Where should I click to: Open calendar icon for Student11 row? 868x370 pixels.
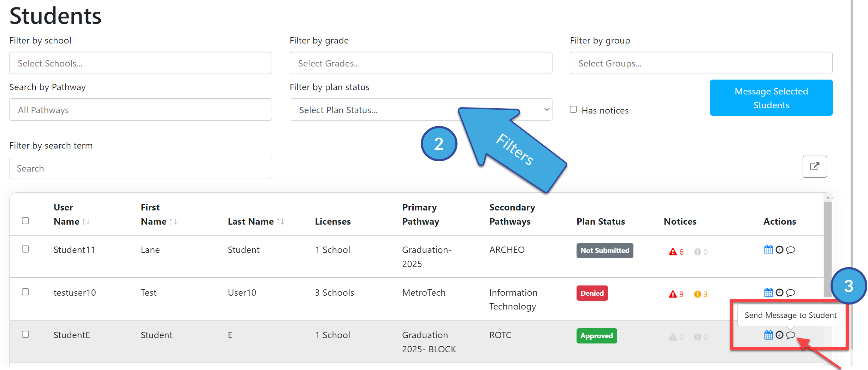[768, 250]
